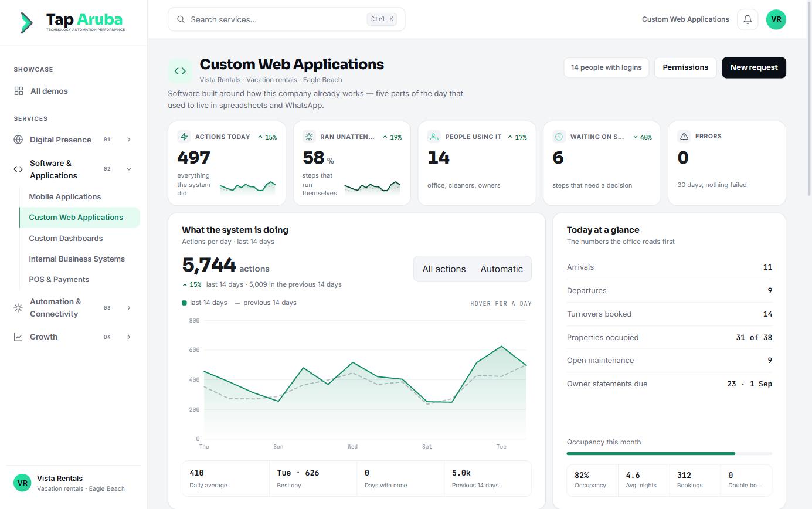
Task: Switch chart to All actions
Action: [444, 269]
